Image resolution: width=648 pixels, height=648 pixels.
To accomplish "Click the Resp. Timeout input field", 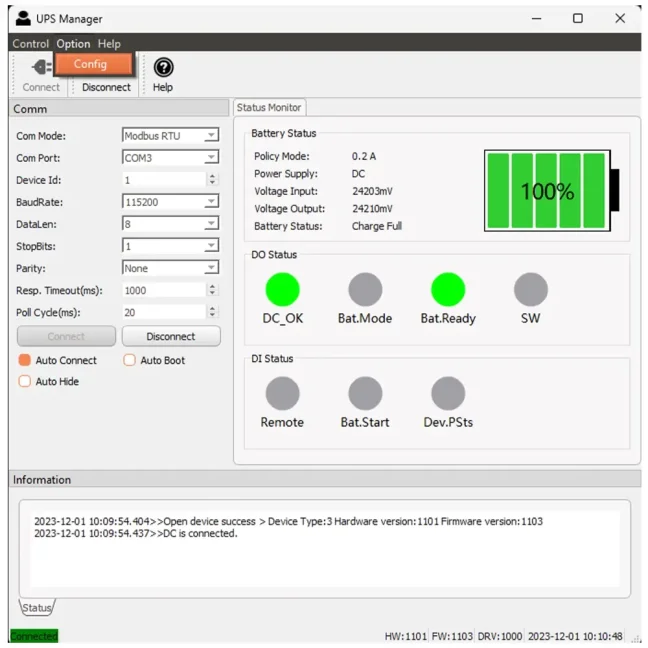I will point(164,290).
